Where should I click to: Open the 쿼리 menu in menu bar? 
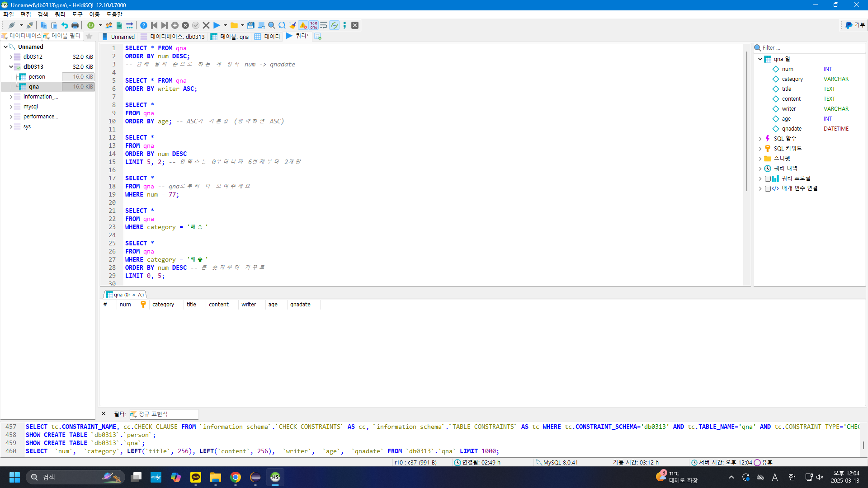tap(60, 14)
